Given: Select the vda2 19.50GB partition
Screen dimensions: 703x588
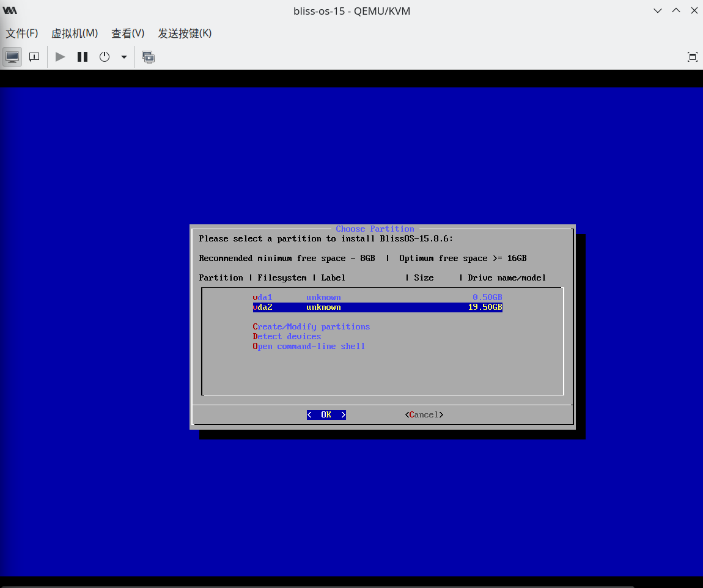Looking at the screenshot, I should click(x=377, y=307).
